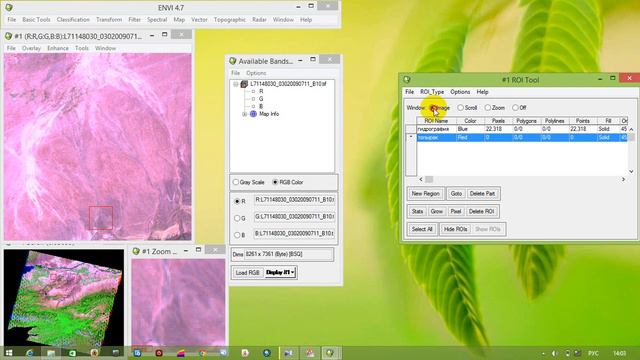Click the Display #1 image window logo icon

8,36
